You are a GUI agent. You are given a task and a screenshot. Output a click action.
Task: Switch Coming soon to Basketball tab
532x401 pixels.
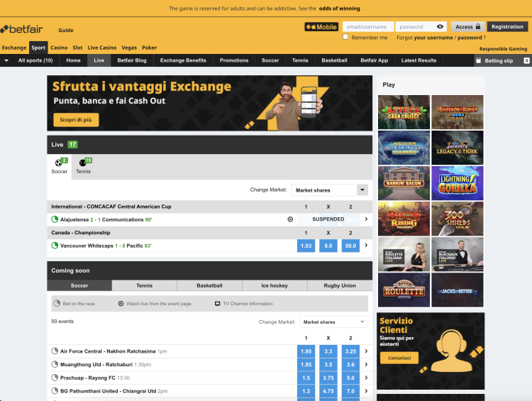[x=209, y=285]
